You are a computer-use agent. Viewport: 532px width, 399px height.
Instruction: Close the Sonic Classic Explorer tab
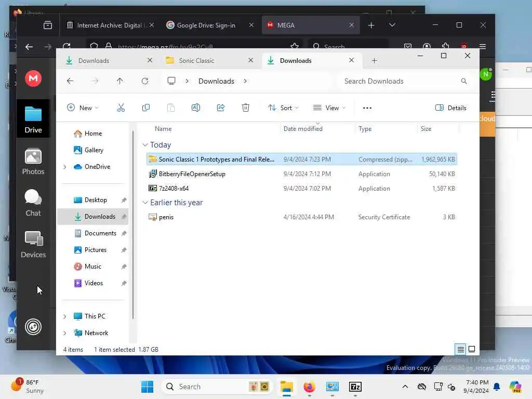[251, 60]
